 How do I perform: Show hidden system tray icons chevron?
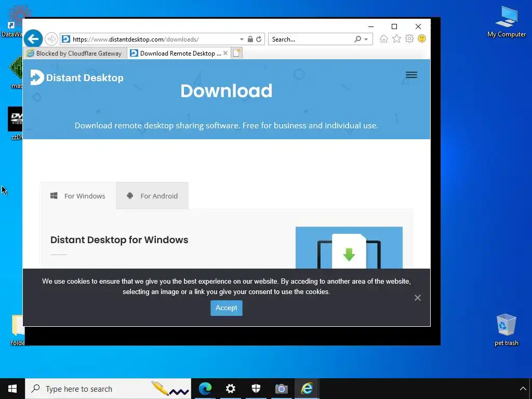pyautogui.click(x=523, y=389)
